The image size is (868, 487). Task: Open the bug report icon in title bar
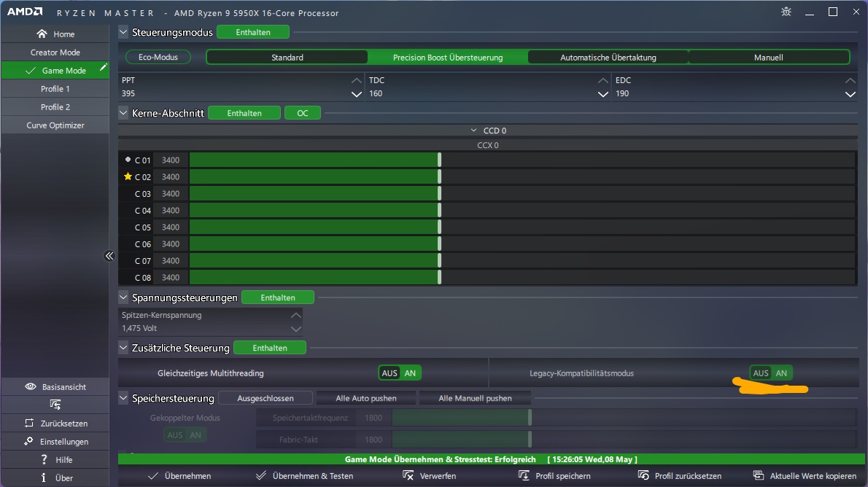(x=786, y=12)
